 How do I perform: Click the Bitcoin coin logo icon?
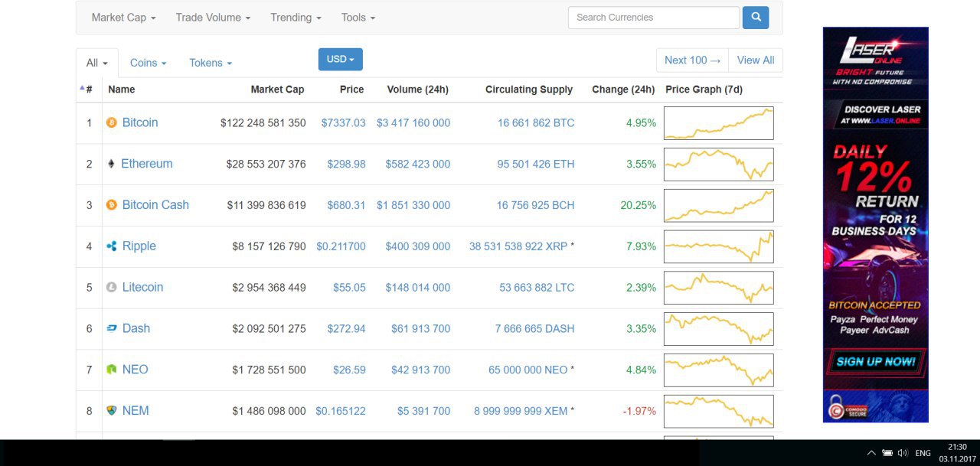click(112, 122)
